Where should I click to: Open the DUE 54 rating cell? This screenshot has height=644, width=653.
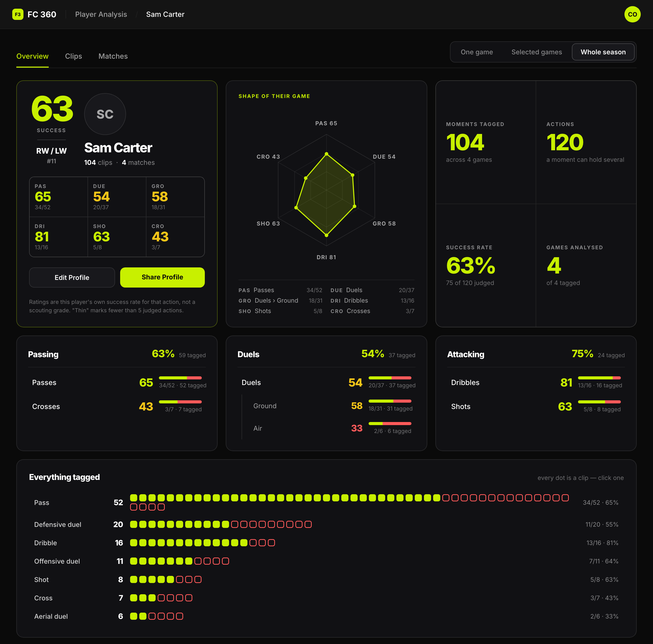tap(117, 197)
